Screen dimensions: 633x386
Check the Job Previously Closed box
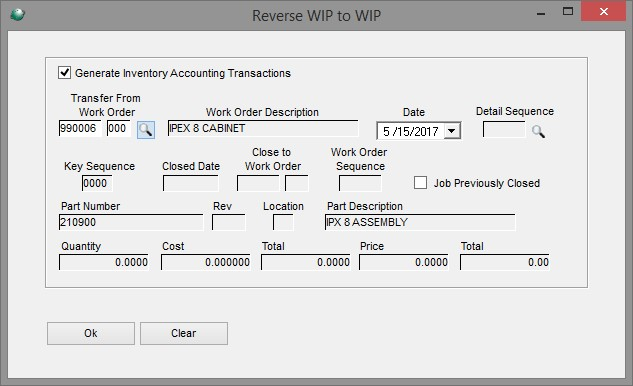(x=420, y=183)
